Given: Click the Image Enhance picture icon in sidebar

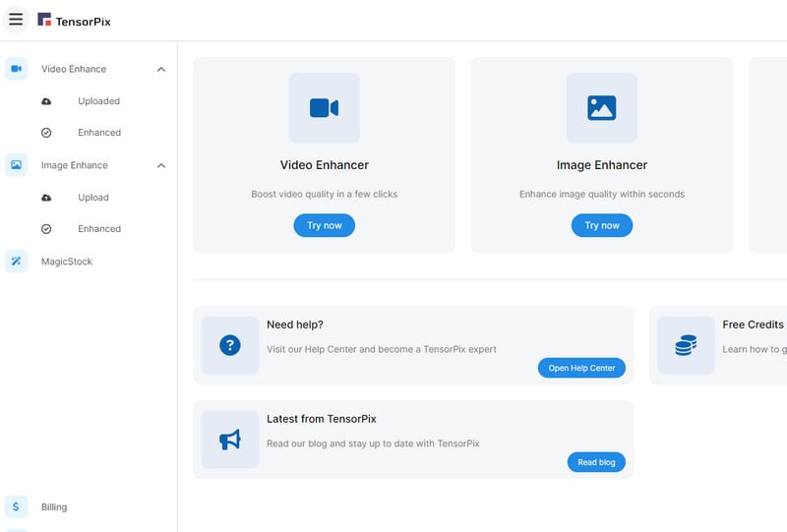Looking at the screenshot, I should click(16, 165).
